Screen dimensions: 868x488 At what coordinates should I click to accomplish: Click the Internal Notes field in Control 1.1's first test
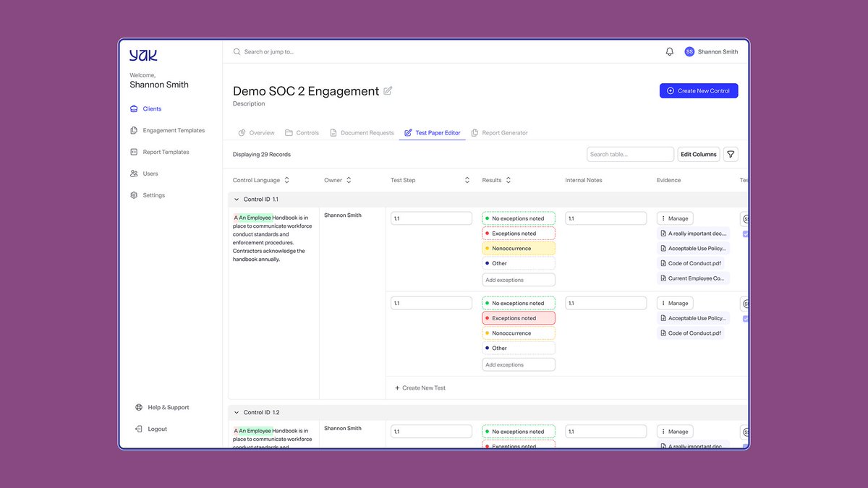click(606, 218)
